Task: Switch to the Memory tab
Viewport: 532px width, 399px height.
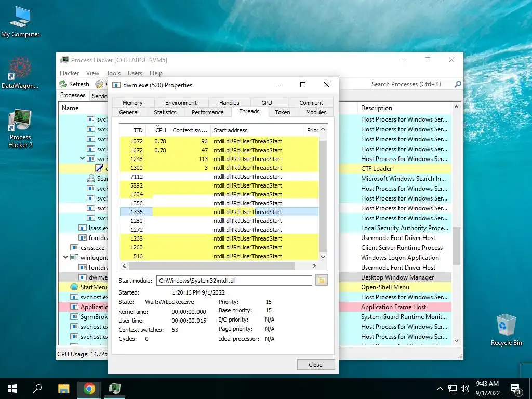Action: (x=132, y=103)
